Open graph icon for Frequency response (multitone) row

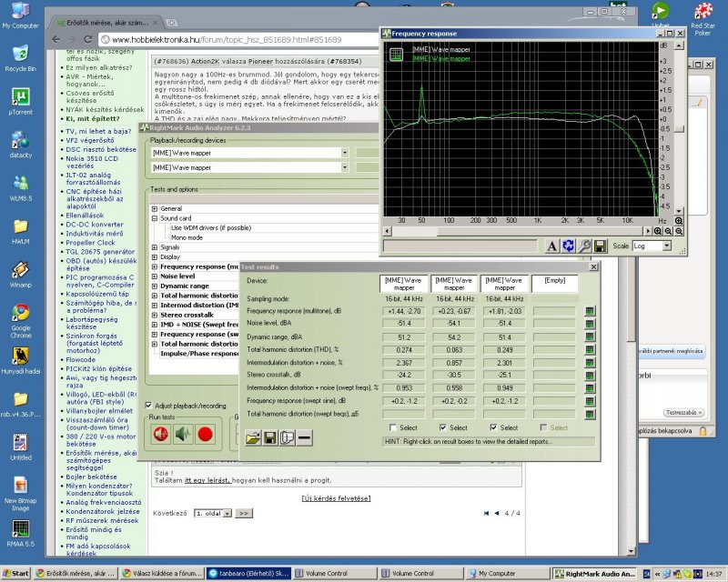590,311
